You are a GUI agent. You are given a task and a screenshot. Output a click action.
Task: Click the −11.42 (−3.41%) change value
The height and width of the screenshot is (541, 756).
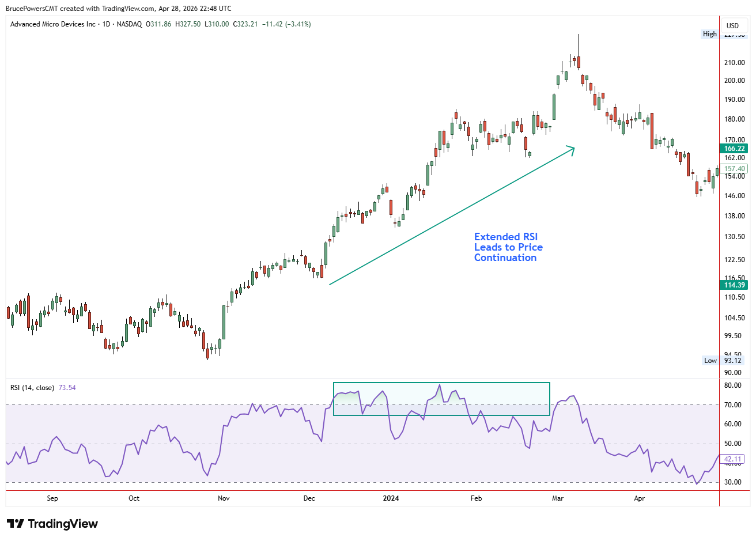286,24
